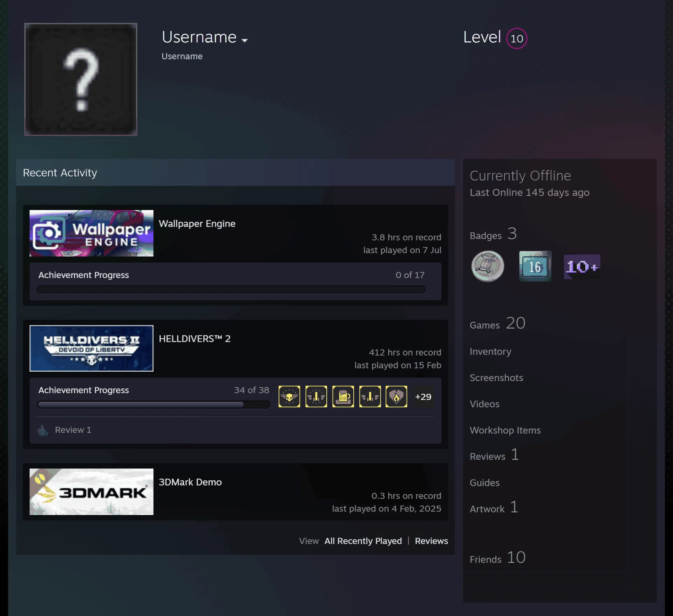Open the Wallpaper Engine game banner
The width and height of the screenshot is (673, 616).
point(91,233)
